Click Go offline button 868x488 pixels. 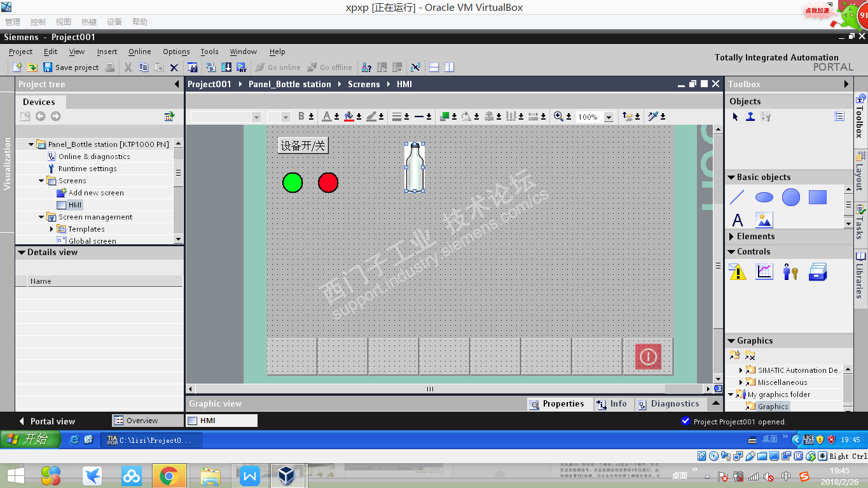click(329, 67)
